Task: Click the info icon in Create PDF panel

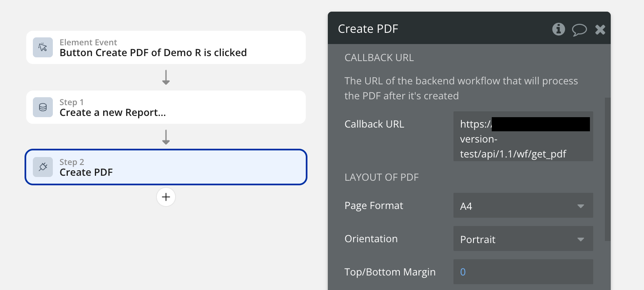Action: [x=558, y=29]
